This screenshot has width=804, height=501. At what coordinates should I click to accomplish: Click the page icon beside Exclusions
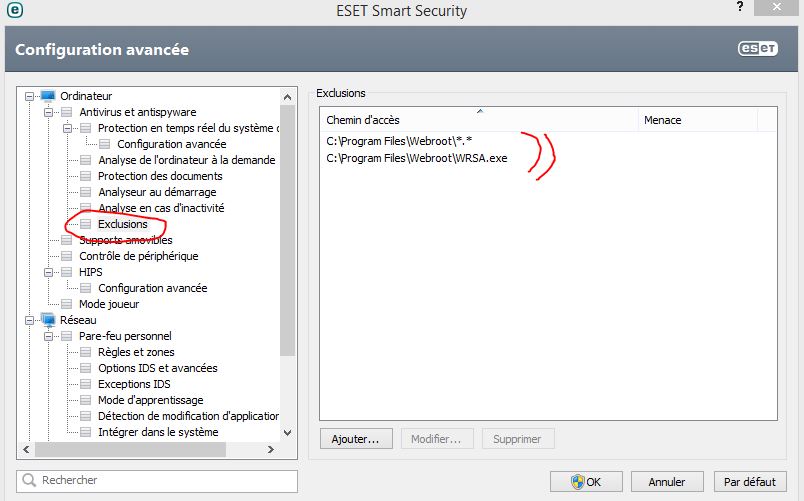pyautogui.click(x=86, y=224)
